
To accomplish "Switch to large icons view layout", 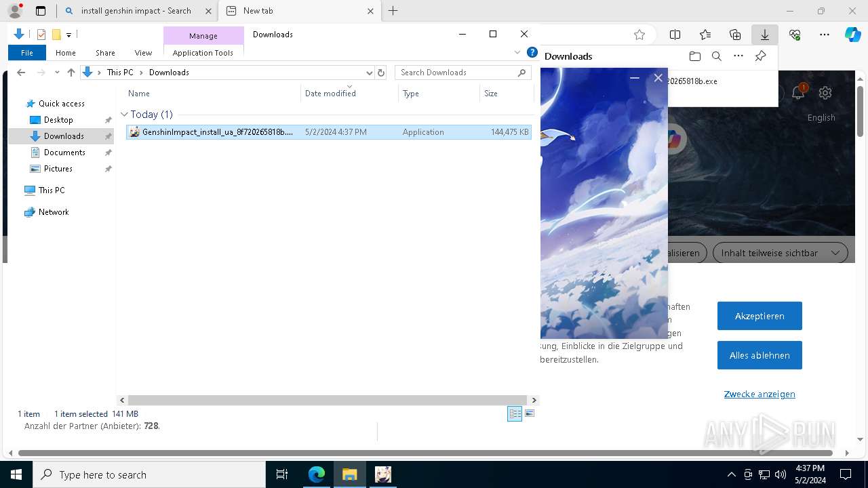I will pyautogui.click(x=530, y=413).
